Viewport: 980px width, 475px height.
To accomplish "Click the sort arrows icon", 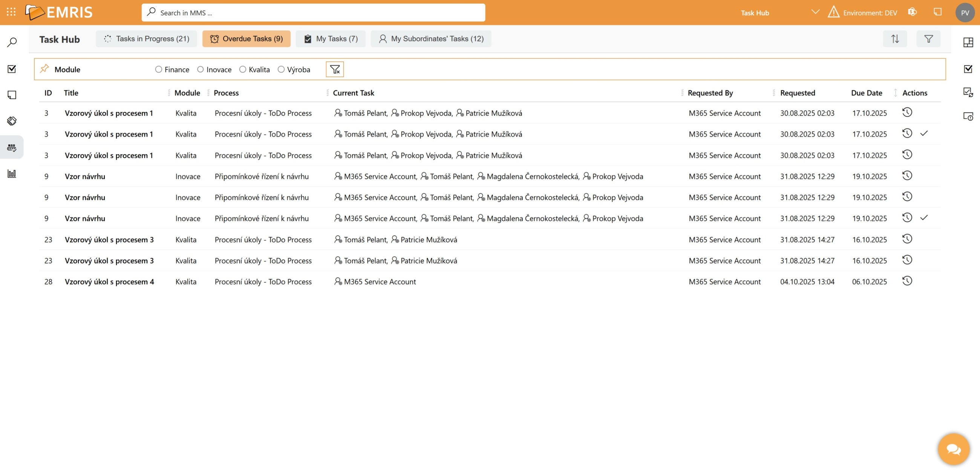I will [x=895, y=39].
